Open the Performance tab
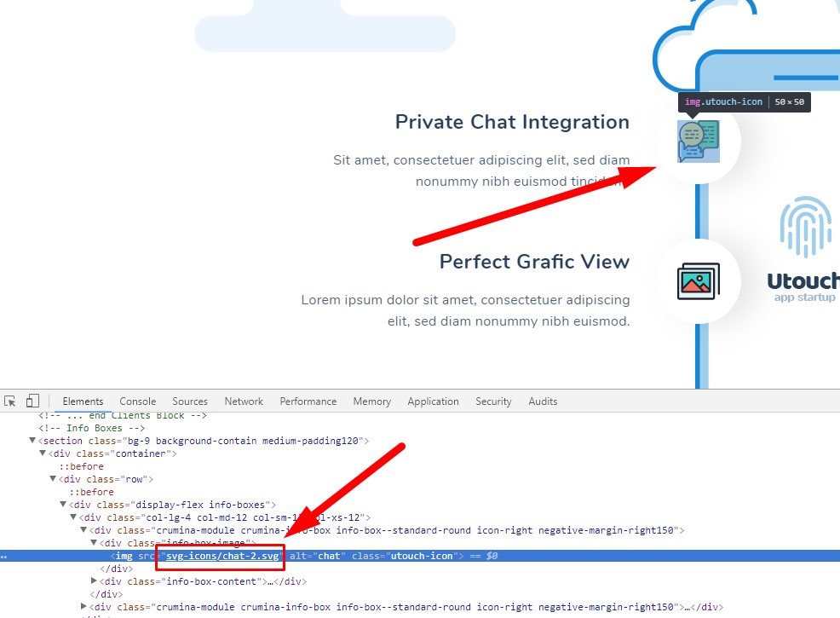840x618 pixels. coord(308,401)
